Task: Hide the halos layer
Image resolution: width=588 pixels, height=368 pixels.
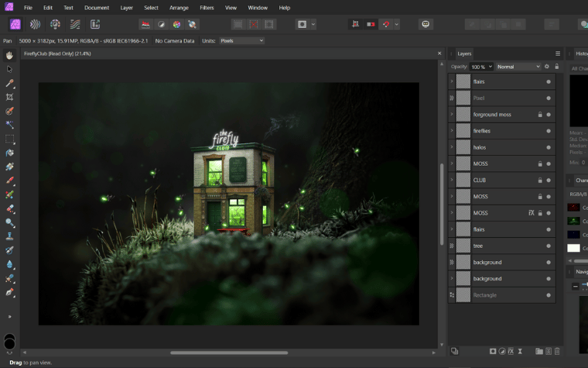Action: pyautogui.click(x=549, y=147)
